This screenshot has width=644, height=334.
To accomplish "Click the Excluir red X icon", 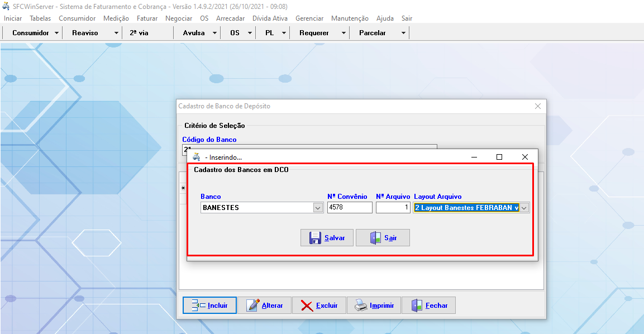I will [x=307, y=306].
